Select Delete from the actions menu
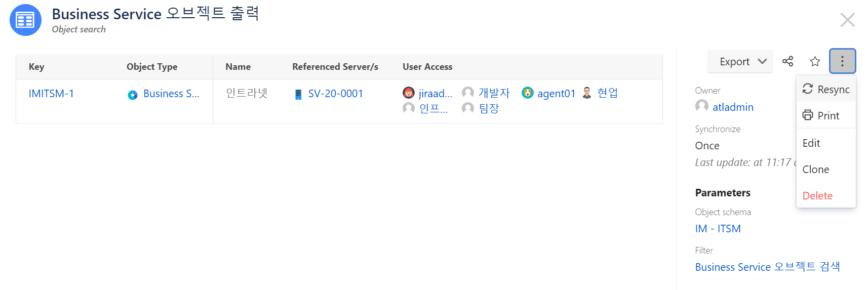Viewport: 868px width, 290px height. coord(826,195)
